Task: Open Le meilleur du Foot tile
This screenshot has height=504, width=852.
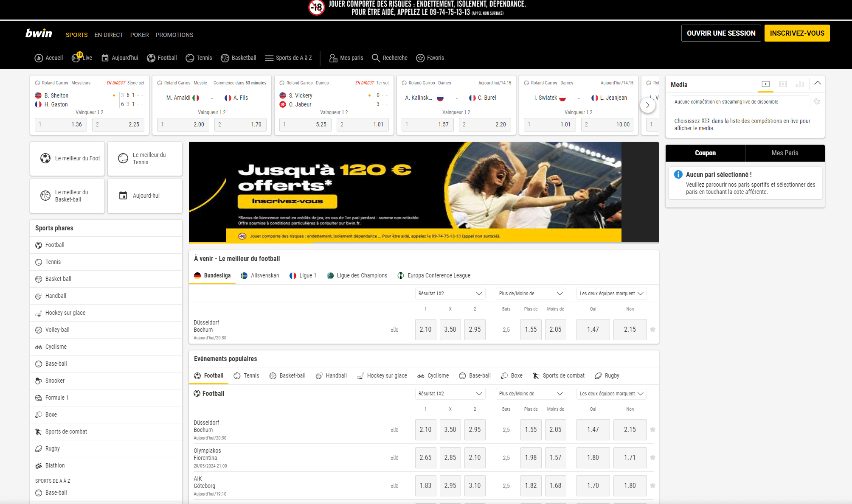Action: point(67,158)
